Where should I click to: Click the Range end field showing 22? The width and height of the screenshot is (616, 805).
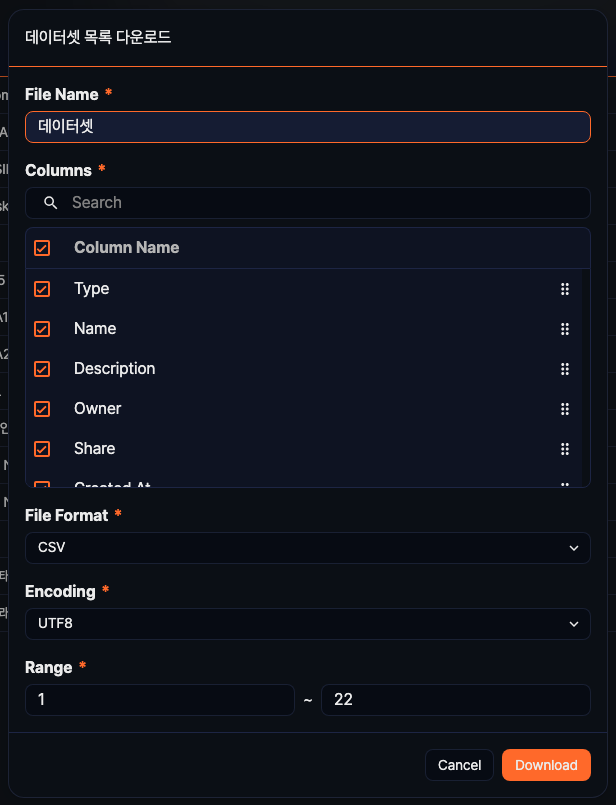coord(455,700)
